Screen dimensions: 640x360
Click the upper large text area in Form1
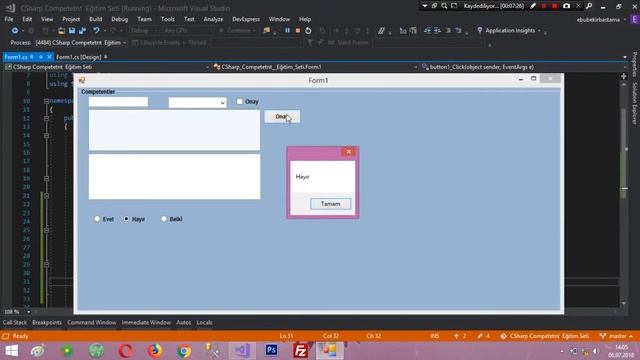tap(174, 130)
